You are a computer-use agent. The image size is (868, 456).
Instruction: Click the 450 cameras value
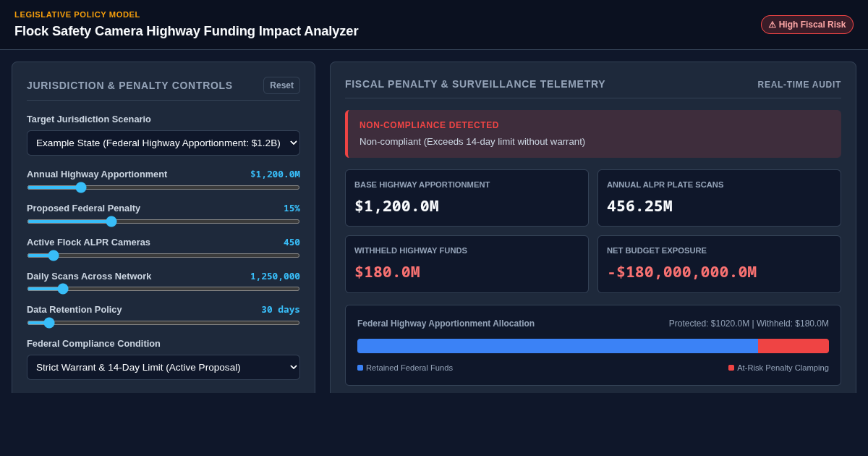(x=292, y=242)
